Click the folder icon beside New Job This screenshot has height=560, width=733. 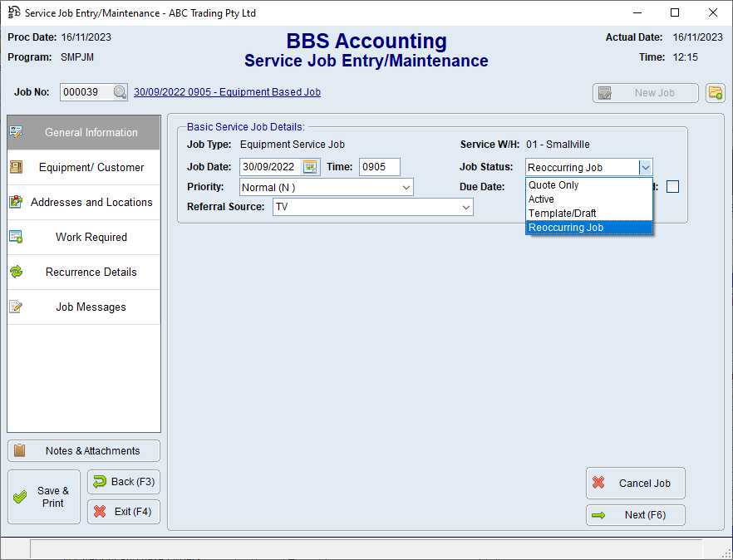[715, 93]
